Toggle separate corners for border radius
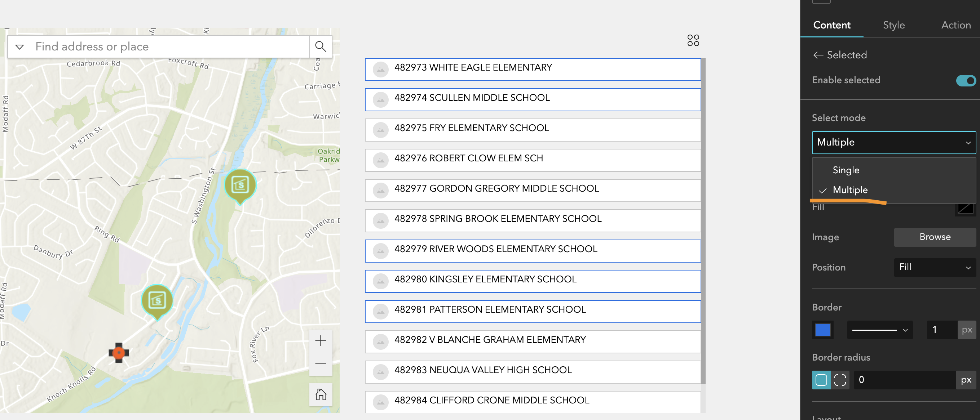This screenshot has height=420, width=980. point(840,380)
